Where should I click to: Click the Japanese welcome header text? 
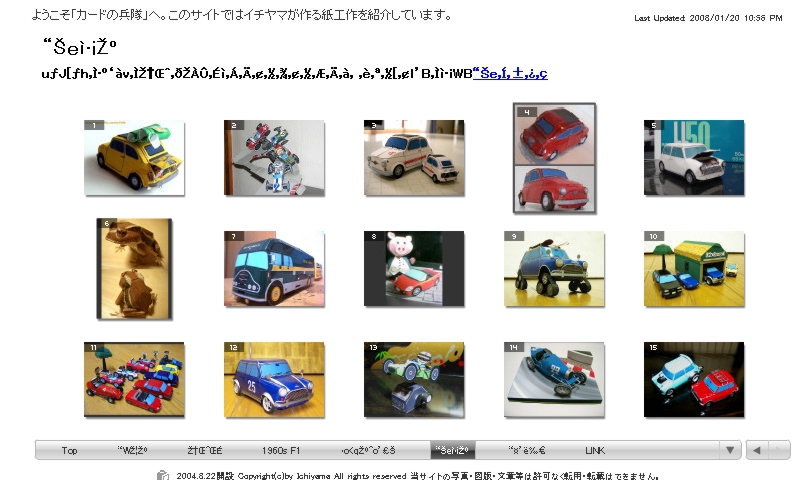tap(242, 15)
